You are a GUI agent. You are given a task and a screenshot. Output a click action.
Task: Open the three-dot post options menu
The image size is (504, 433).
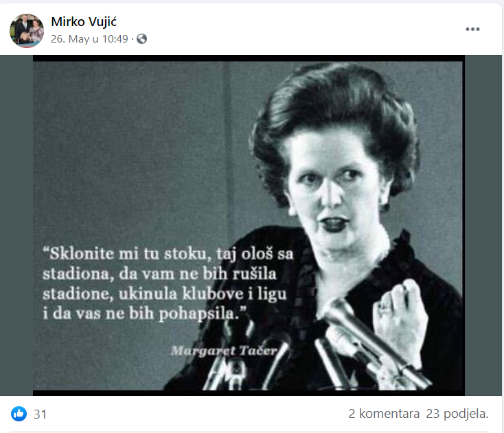(x=472, y=30)
